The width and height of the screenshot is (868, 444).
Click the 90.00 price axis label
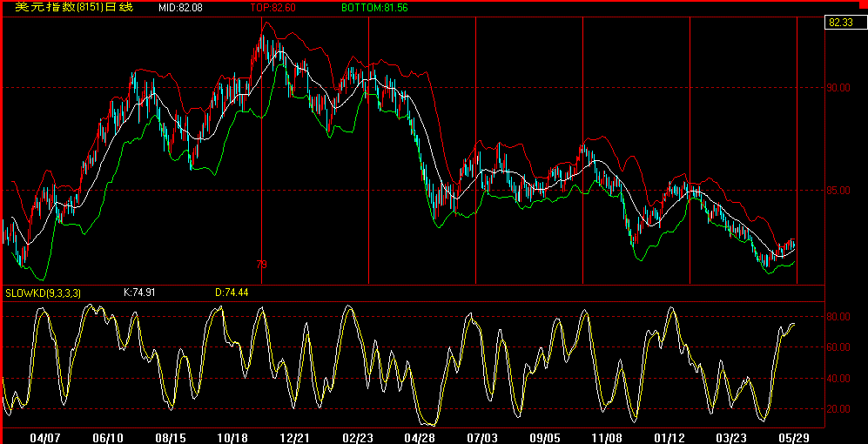(x=840, y=87)
